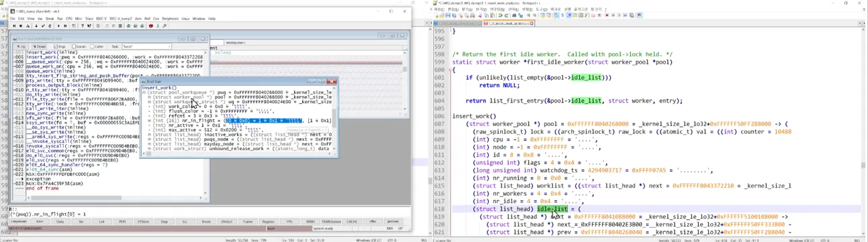Viewport: 868px width, 242px height.
Task: Click the MMU softkey at TRACE32 bottom
Action: point(310,221)
